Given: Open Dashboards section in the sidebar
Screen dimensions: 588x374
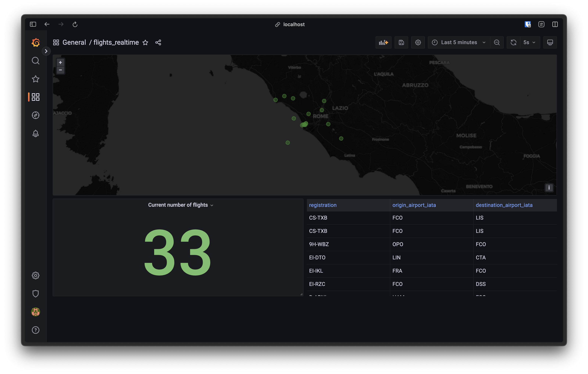Looking at the screenshot, I should click(x=36, y=97).
